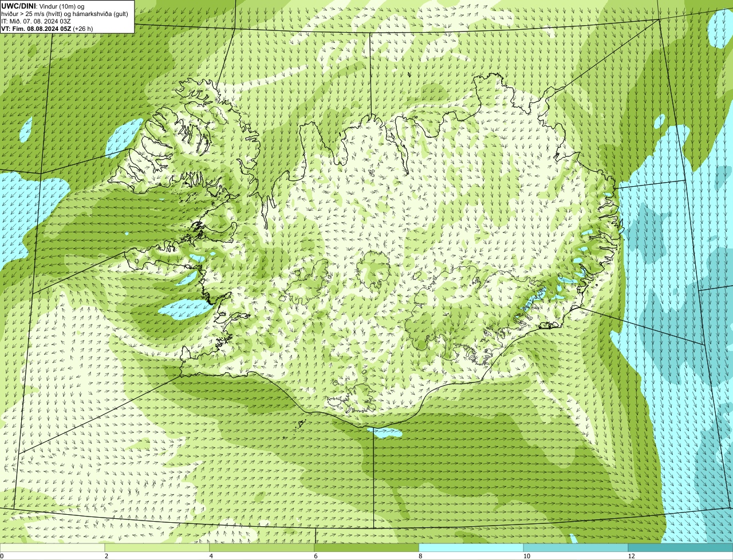This screenshot has height=560, width=733.
Task: Click the scale label '6'
Action: click(316, 556)
